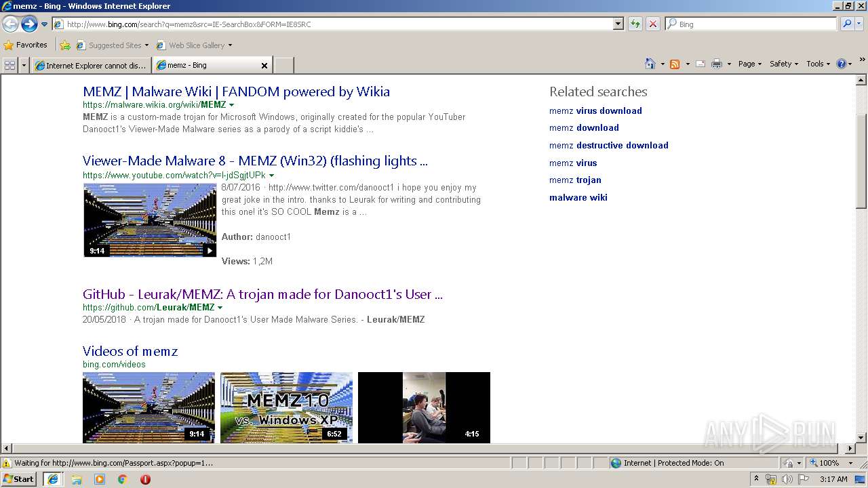The height and width of the screenshot is (488, 868).
Task: Print the page with the printer icon
Action: click(x=717, y=64)
